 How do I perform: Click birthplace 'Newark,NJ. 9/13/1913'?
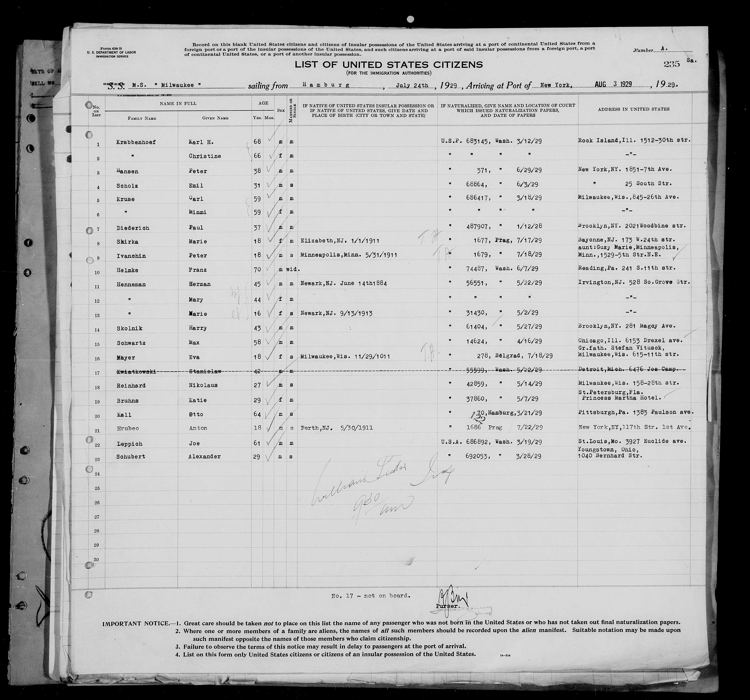pos(336,313)
